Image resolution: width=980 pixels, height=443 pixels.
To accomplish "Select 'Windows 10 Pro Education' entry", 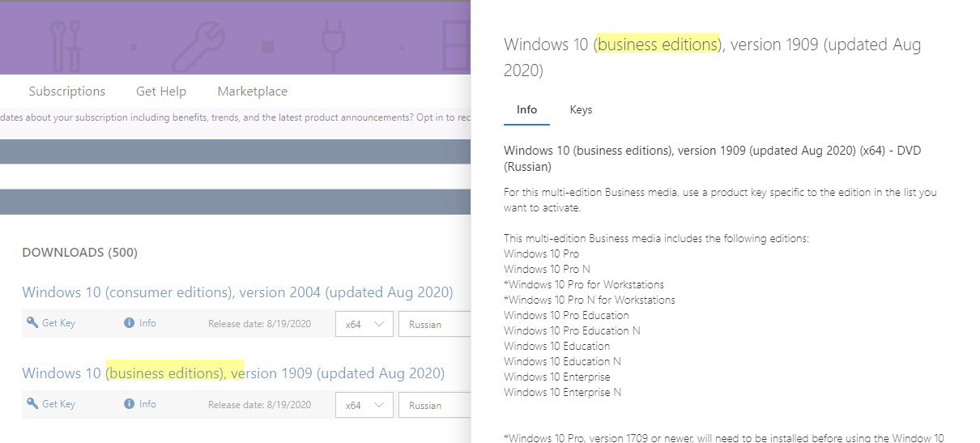I will (x=566, y=315).
